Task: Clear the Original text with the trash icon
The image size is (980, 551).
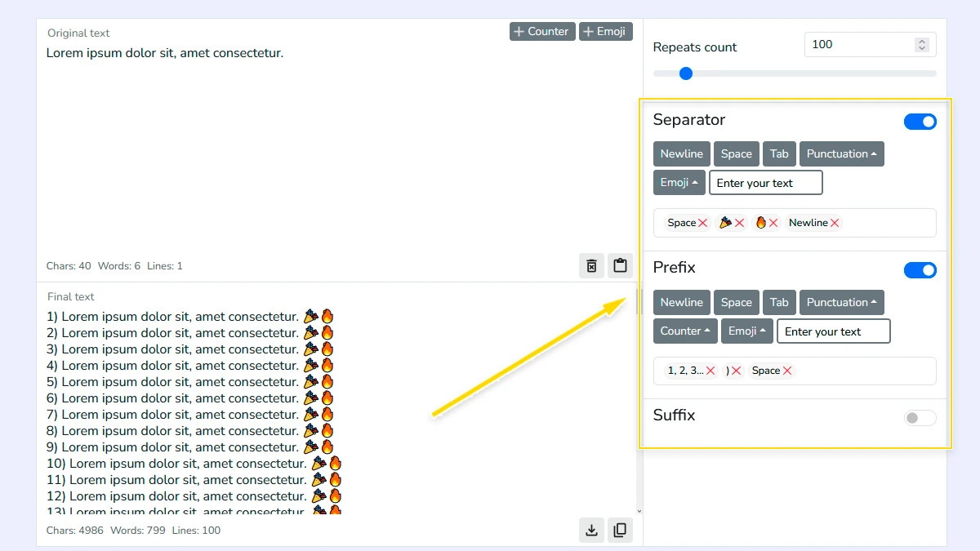Action: 591,265
